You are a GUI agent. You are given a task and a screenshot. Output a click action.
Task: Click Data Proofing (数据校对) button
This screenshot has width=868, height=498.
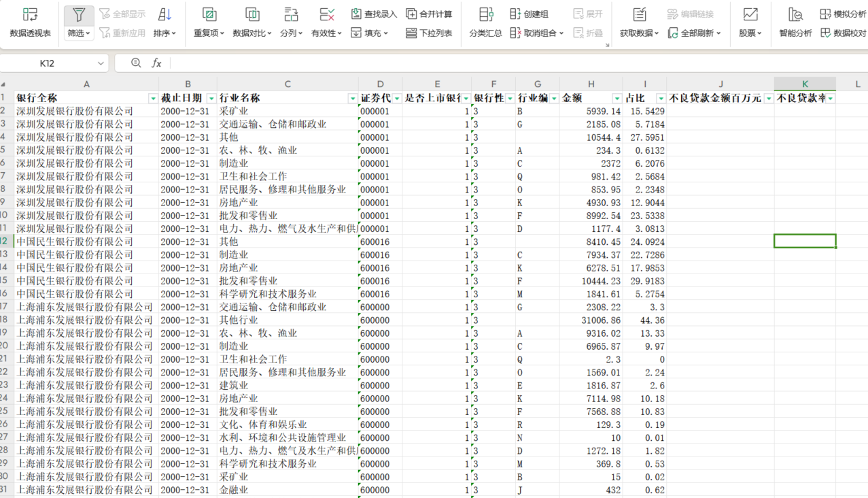click(x=844, y=33)
